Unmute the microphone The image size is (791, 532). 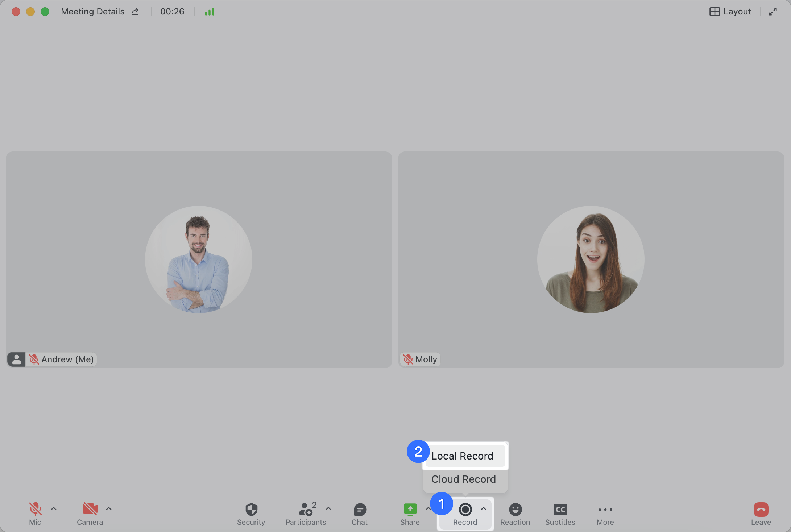[x=35, y=509]
